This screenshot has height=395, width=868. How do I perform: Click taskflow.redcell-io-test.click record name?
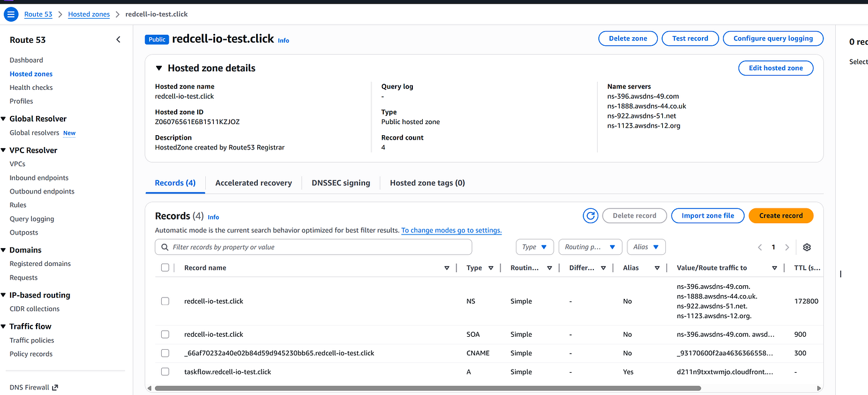coord(228,372)
